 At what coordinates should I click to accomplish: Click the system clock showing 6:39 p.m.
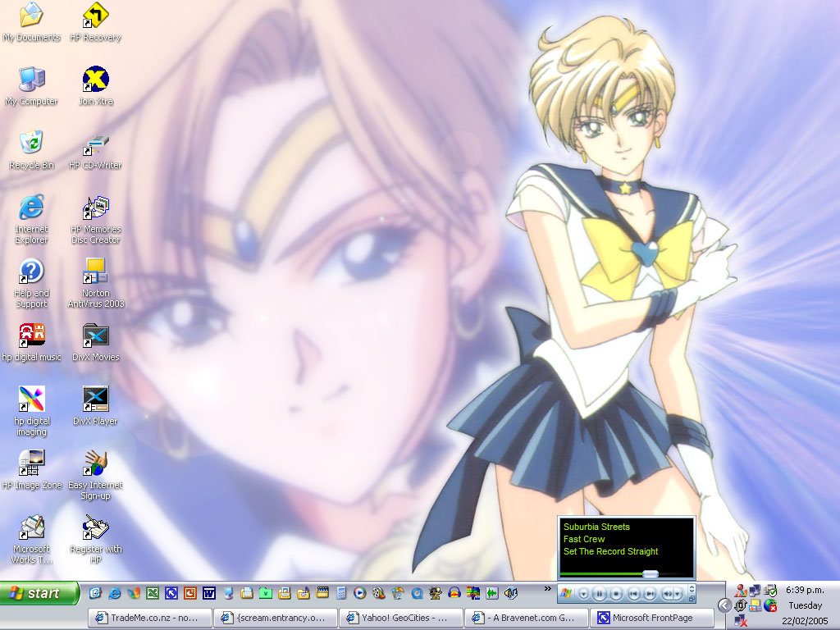[805, 590]
